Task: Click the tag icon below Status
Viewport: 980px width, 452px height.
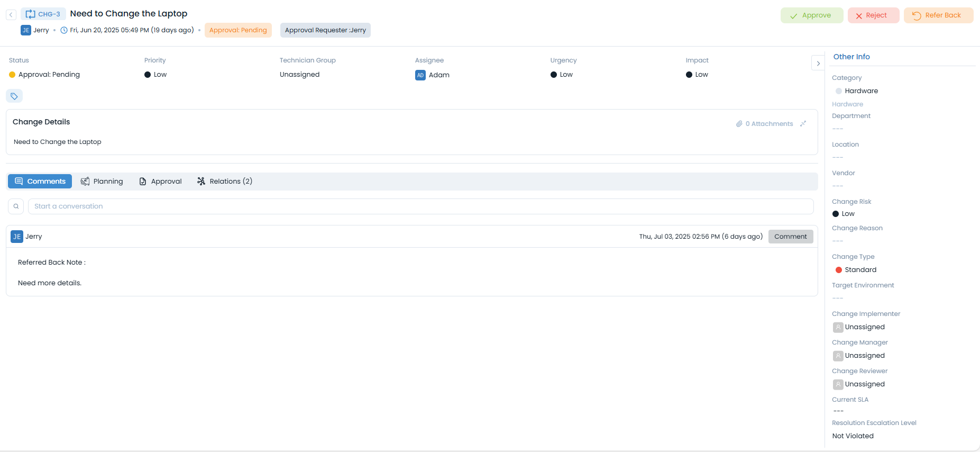Action: (14, 96)
